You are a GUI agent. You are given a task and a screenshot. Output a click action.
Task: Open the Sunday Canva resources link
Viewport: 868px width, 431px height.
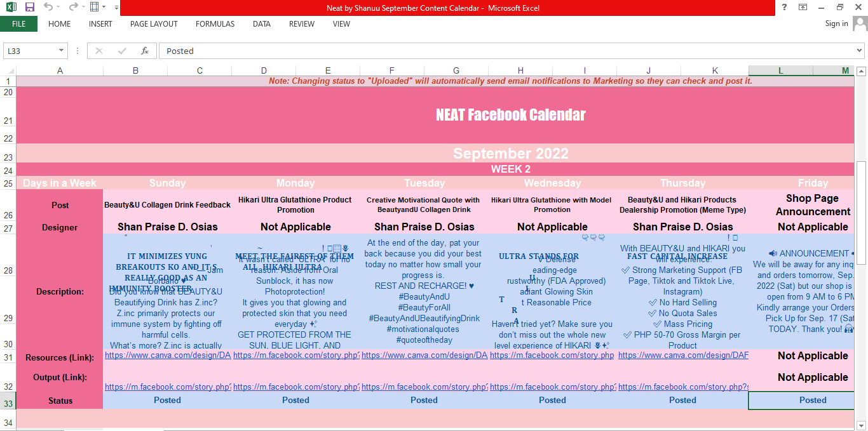tap(167, 355)
